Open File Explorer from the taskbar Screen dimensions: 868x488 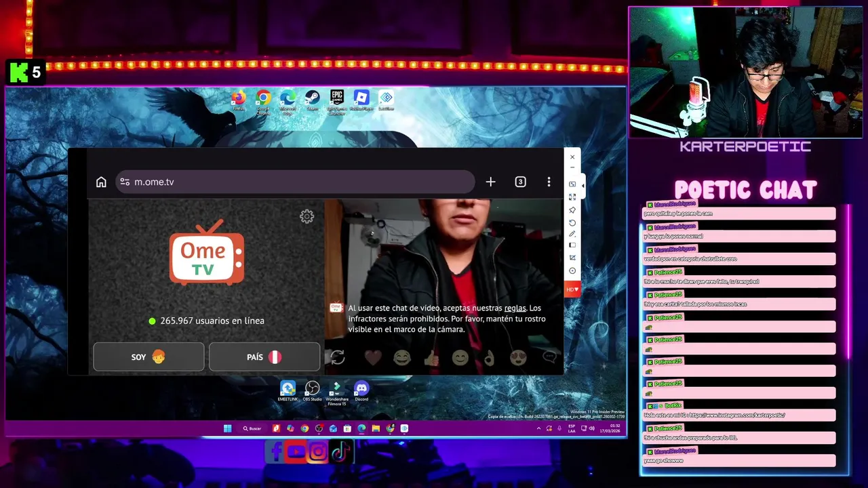376,428
